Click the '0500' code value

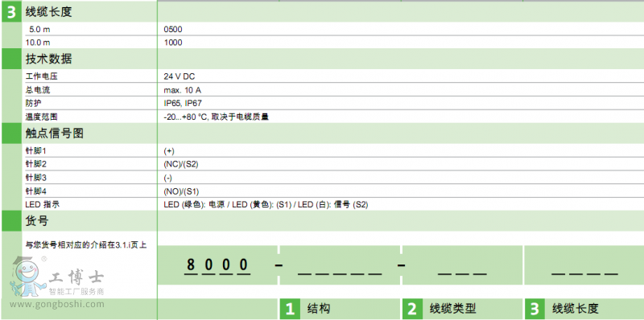tap(173, 30)
